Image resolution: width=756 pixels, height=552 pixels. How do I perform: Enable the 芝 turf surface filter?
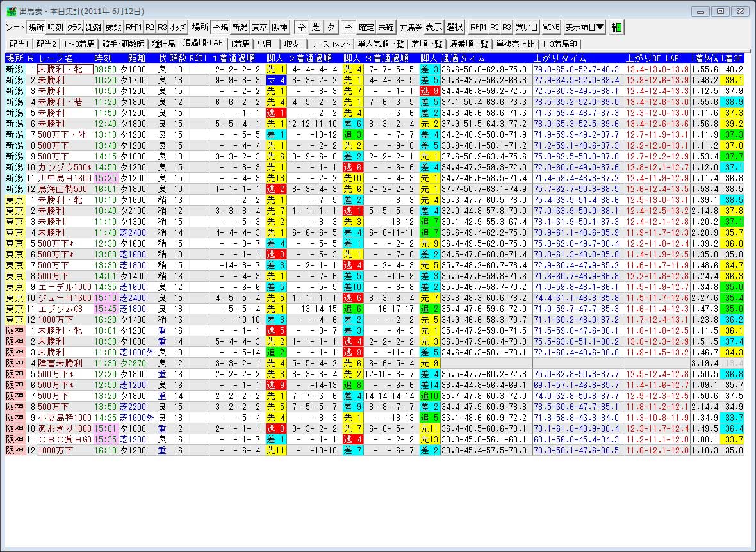(x=315, y=28)
